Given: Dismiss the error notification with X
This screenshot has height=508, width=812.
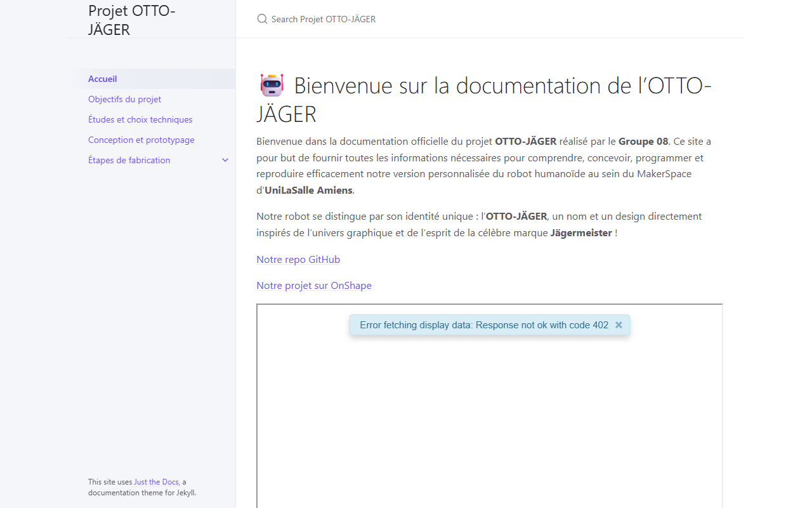Looking at the screenshot, I should tap(619, 325).
